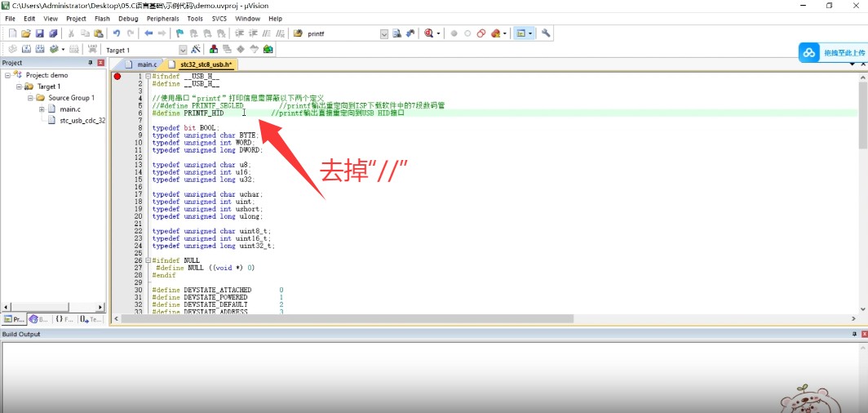Click inside the printf search input field
Image resolution: width=868 pixels, height=413 pixels.
point(342,33)
